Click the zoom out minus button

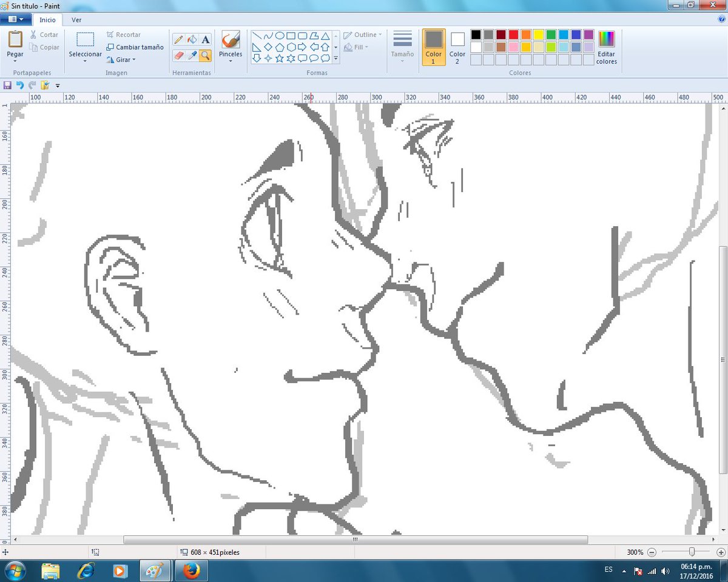(x=652, y=552)
